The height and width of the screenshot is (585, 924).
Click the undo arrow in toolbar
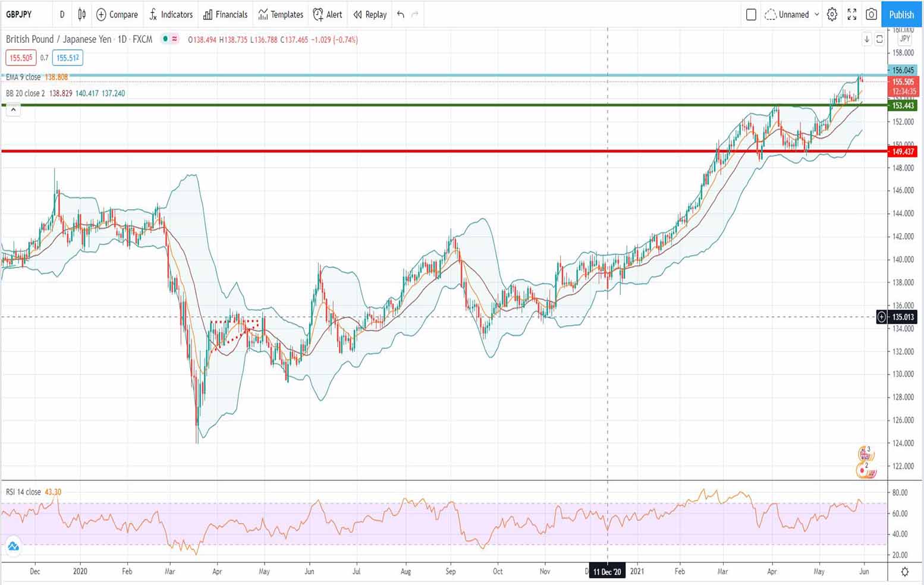tap(401, 14)
